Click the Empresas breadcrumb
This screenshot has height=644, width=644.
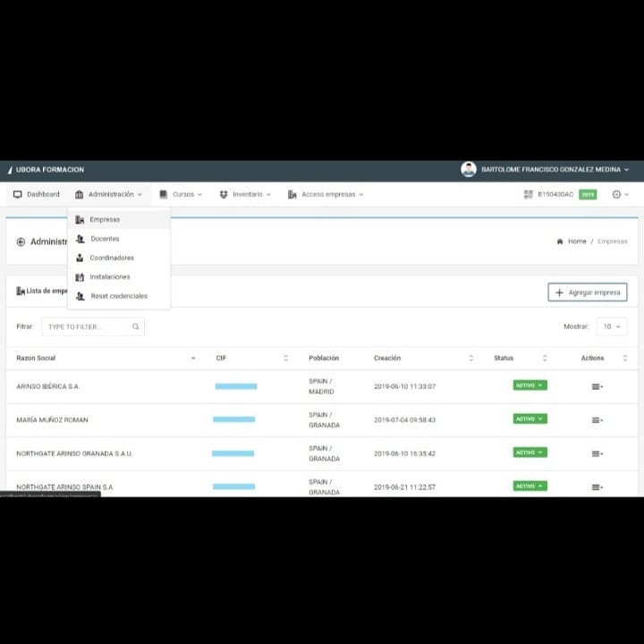pos(612,241)
